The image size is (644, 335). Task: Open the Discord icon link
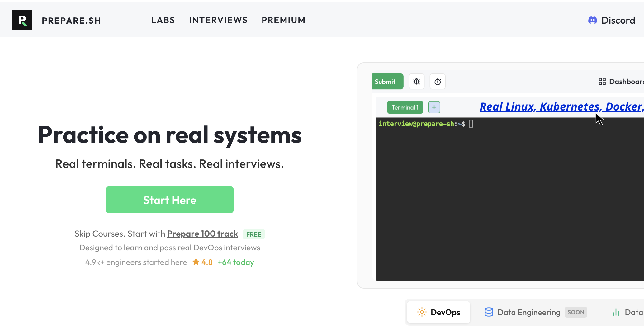(592, 20)
